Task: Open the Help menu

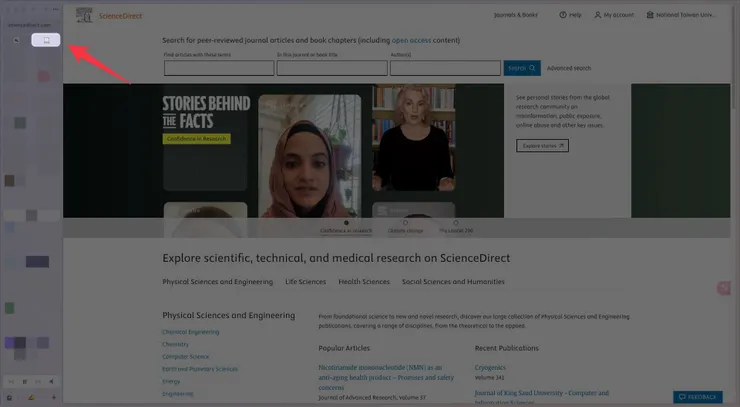Action: click(570, 15)
